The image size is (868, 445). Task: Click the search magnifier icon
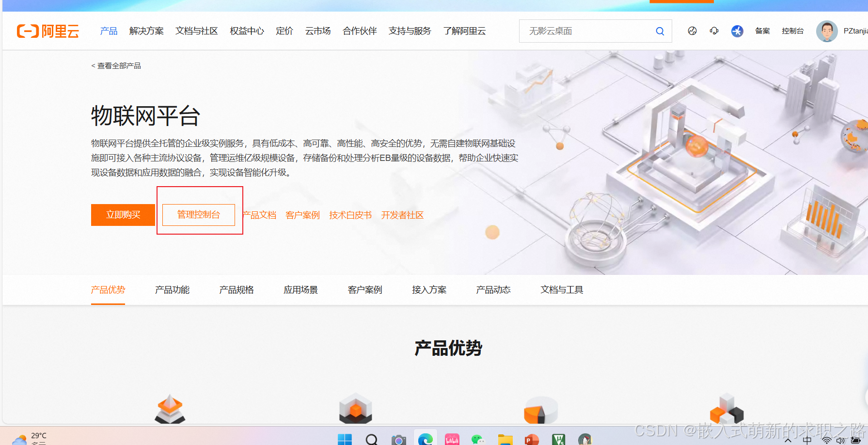[660, 31]
